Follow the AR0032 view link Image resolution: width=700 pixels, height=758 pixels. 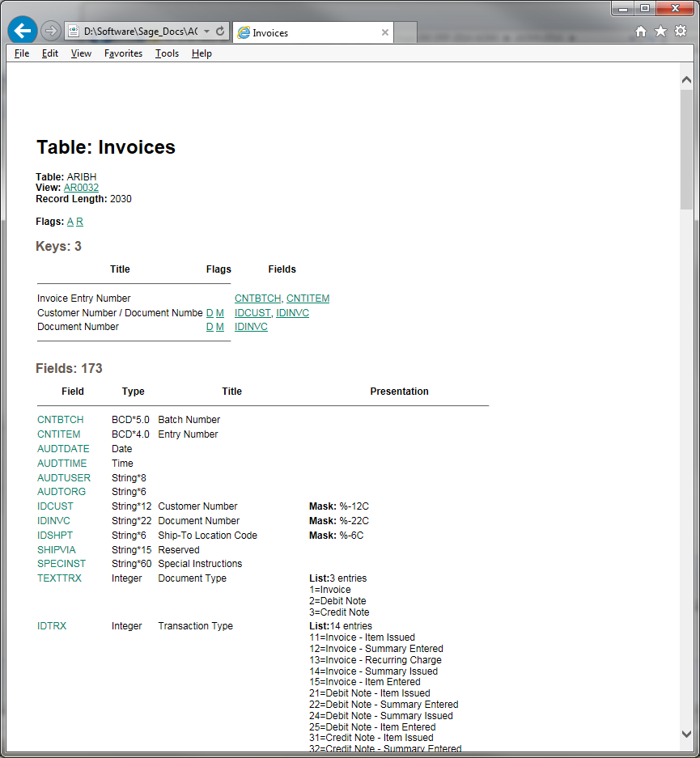pos(81,188)
